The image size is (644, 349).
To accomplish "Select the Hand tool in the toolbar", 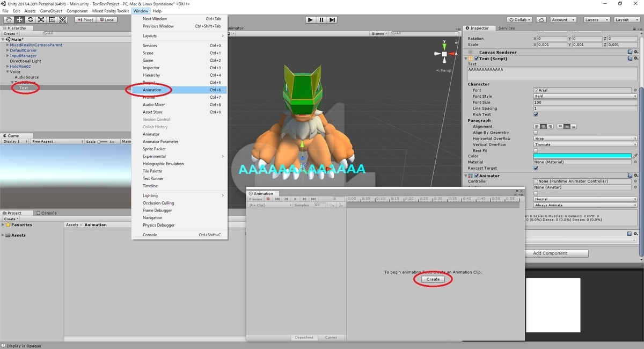I will coord(8,20).
